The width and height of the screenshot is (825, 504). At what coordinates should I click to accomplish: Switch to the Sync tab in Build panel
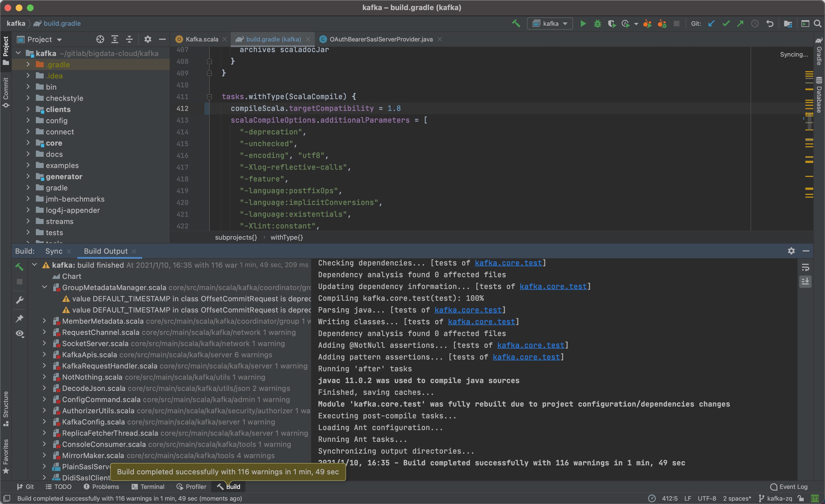(x=53, y=251)
